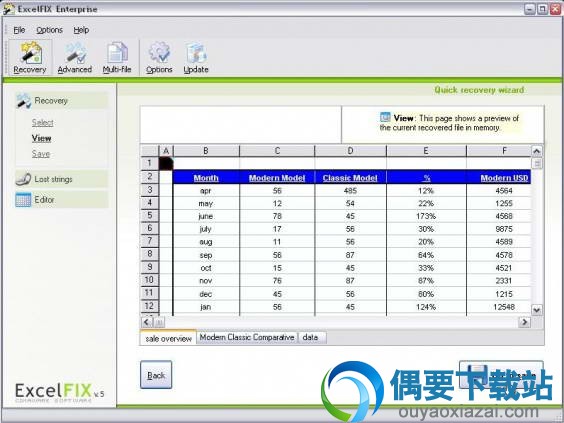This screenshot has width=564, height=423.
Task: Click the cell containing 12548
Action: point(499,307)
